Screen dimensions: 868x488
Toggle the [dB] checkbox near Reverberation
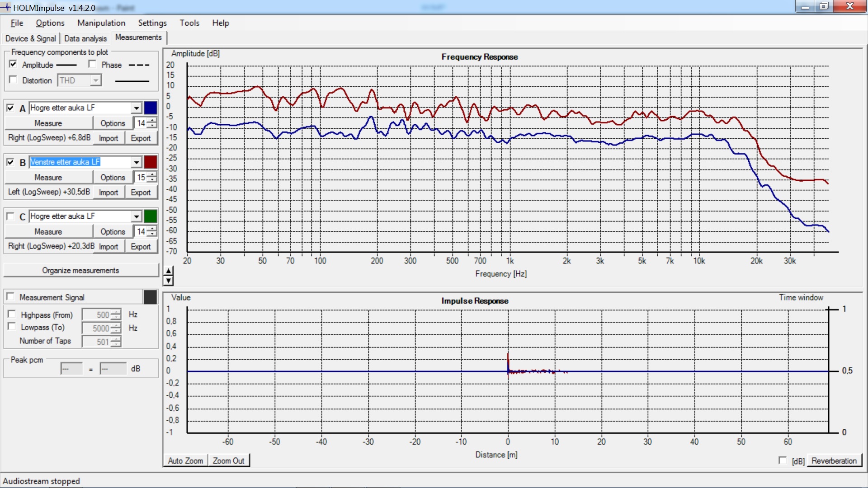(x=783, y=460)
